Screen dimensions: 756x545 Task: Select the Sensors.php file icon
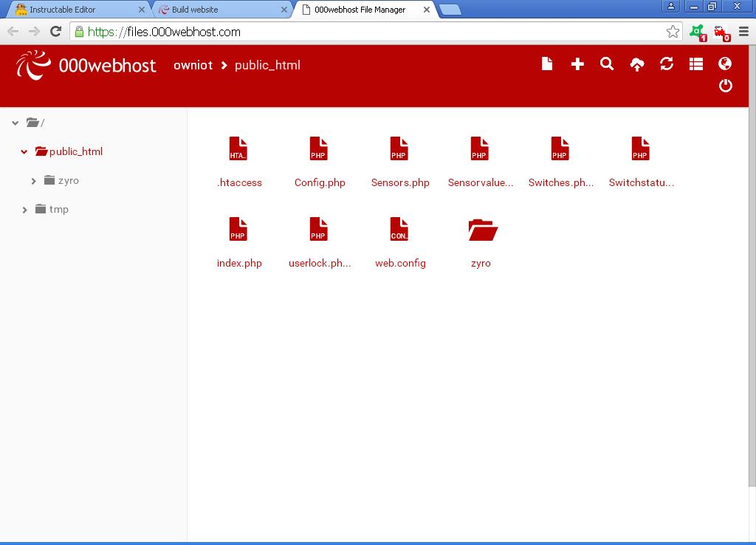399,148
